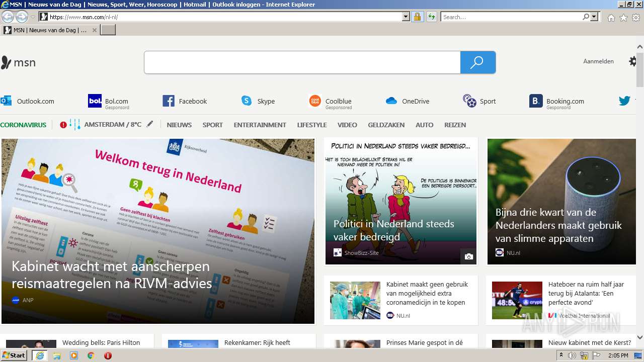This screenshot has width=644, height=362.
Task: Open the GELDZAKEN menu item
Action: tap(386, 125)
